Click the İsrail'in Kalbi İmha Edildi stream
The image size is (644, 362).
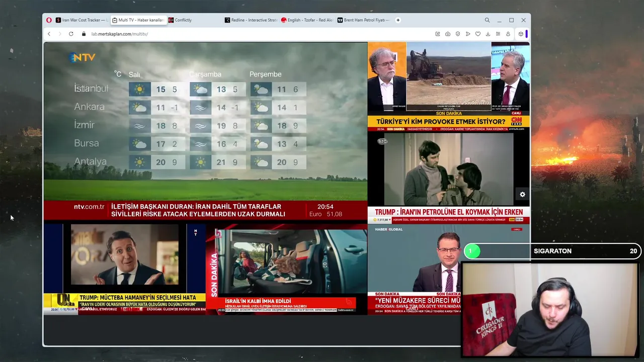pos(286,269)
